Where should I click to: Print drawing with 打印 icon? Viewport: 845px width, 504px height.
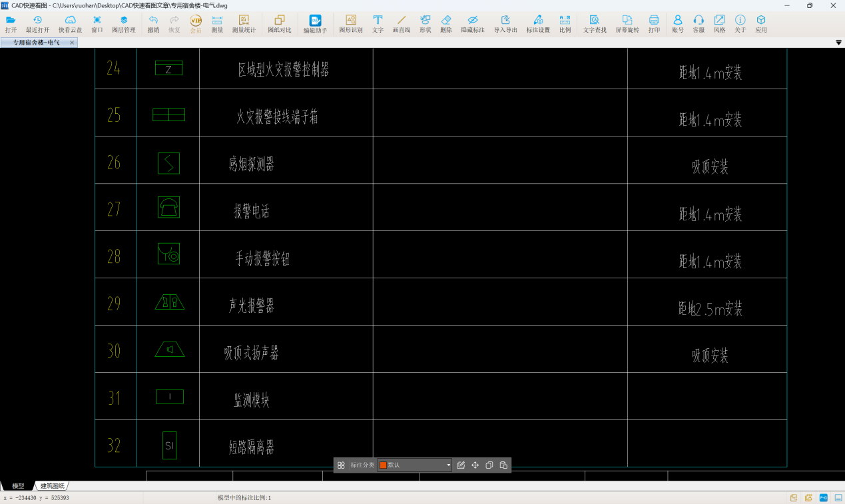[654, 24]
